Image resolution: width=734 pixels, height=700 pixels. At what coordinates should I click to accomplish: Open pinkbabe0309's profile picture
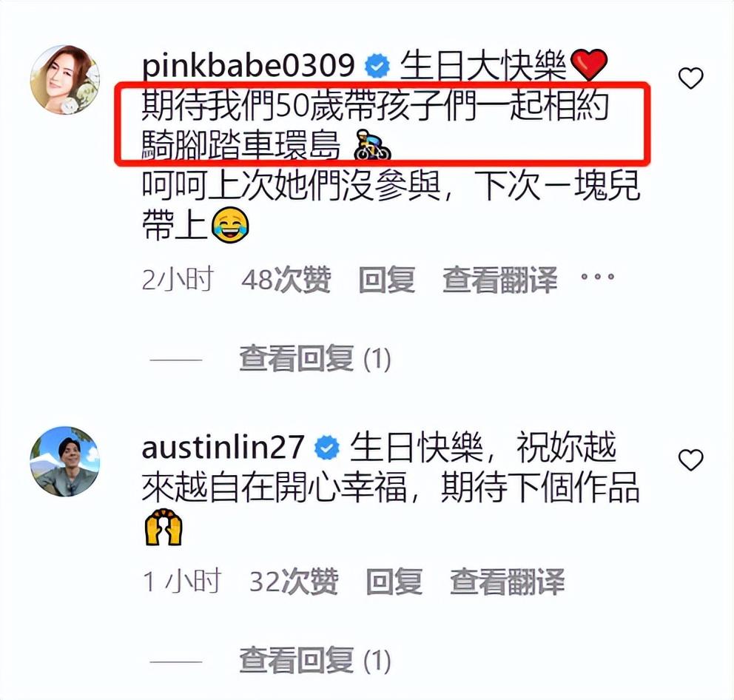tap(65, 80)
